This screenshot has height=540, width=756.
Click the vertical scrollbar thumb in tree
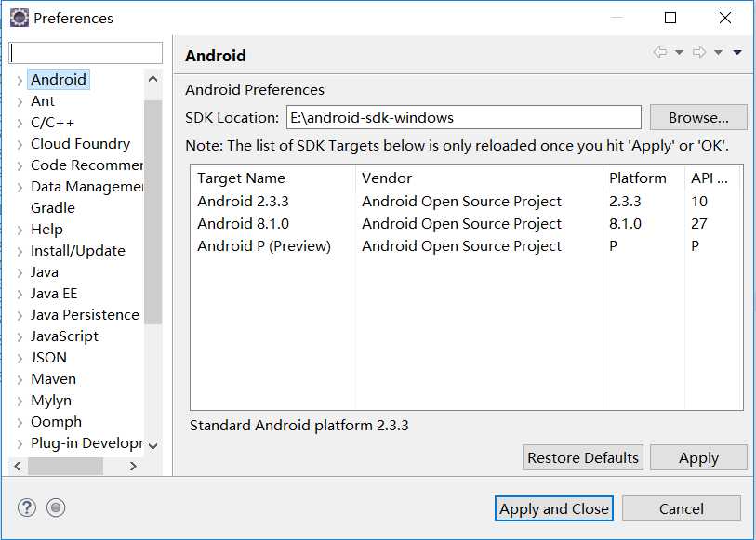(153, 212)
